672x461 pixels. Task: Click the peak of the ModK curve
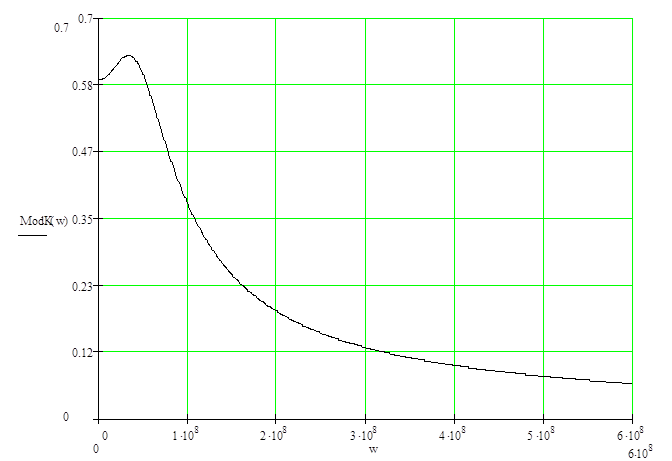(x=128, y=55)
